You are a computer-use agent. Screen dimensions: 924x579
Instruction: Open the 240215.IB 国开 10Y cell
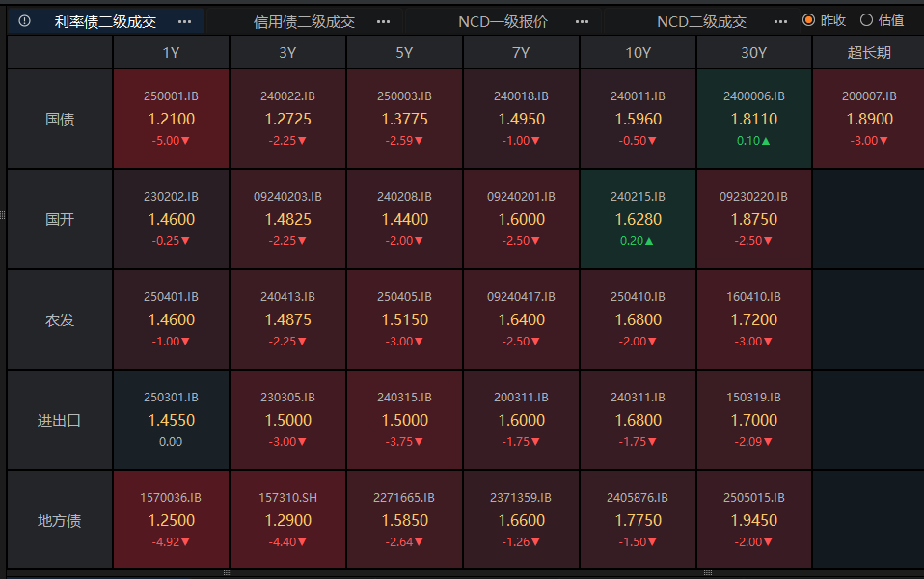(638, 219)
